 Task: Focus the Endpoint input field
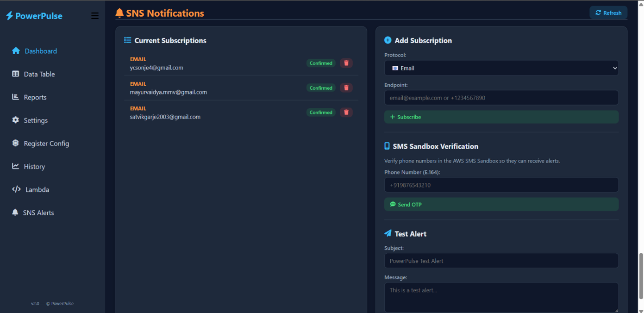coord(501,98)
